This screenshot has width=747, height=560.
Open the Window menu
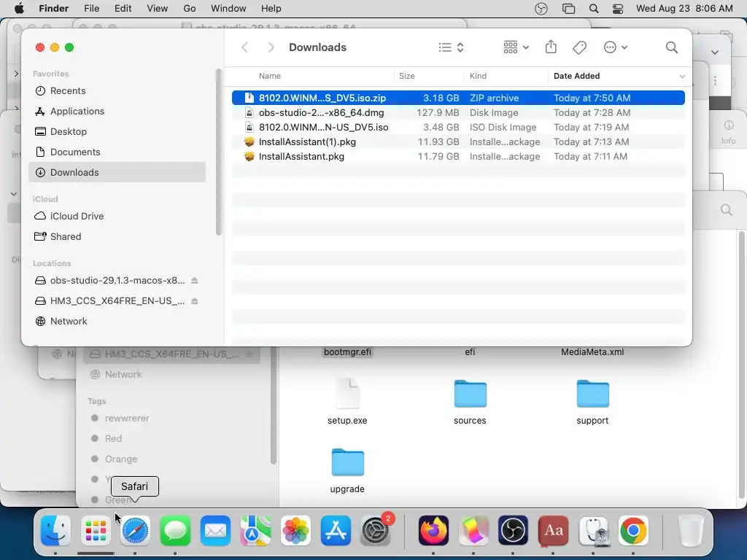pos(228,9)
